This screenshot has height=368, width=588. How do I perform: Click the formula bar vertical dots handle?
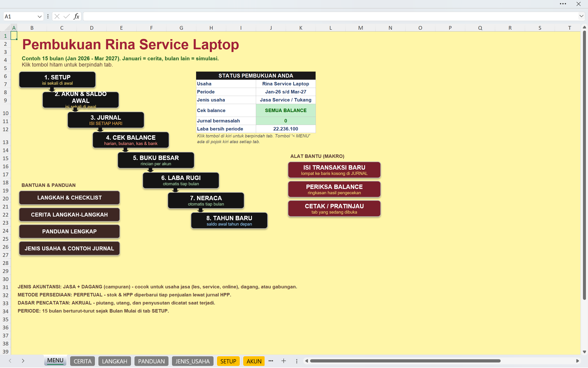pyautogui.click(x=48, y=16)
